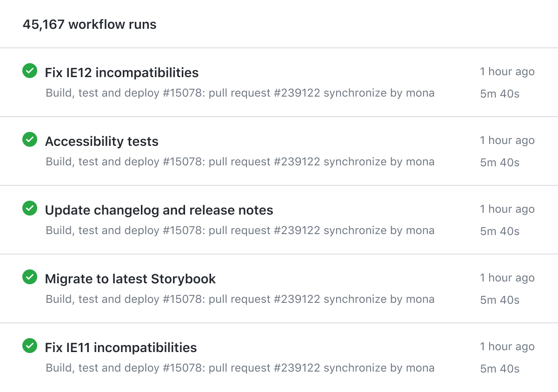Click the run details line under Fix IE12 incompatibilities
The width and height of the screenshot is (558, 392).
point(240,93)
